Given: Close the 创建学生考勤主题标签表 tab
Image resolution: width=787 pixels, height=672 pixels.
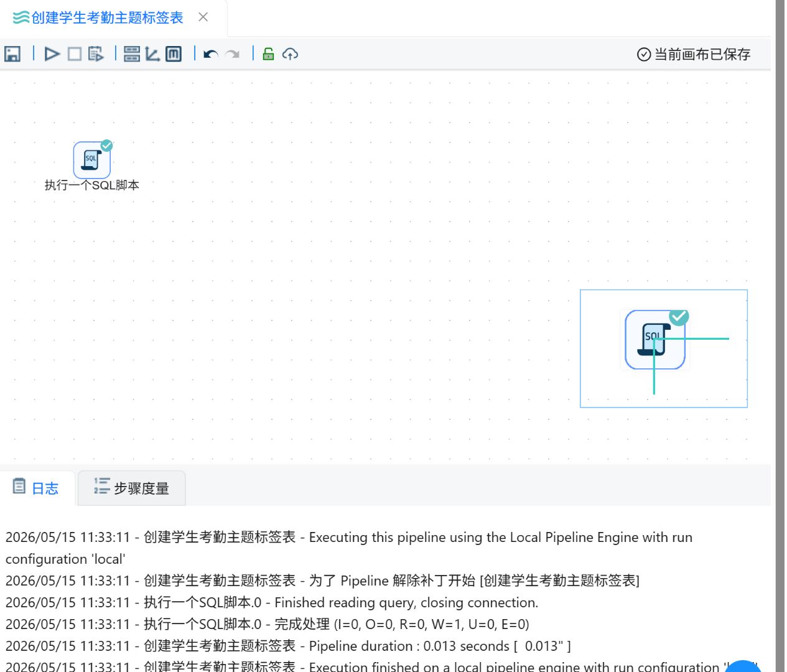Looking at the screenshot, I should point(203,17).
